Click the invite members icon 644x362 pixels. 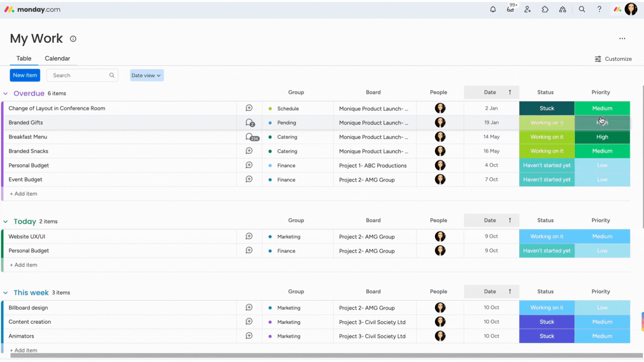[527, 9]
